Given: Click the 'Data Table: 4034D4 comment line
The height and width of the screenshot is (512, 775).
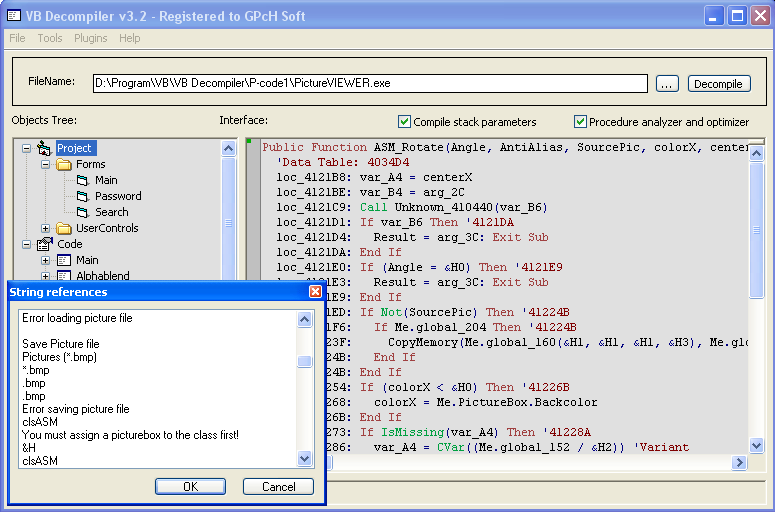Looking at the screenshot, I should click(x=343, y=162).
